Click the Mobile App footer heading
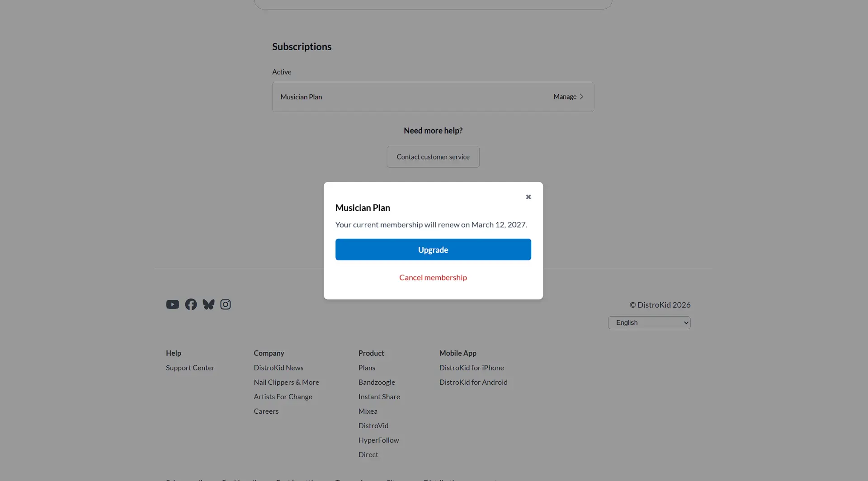 tap(458, 353)
